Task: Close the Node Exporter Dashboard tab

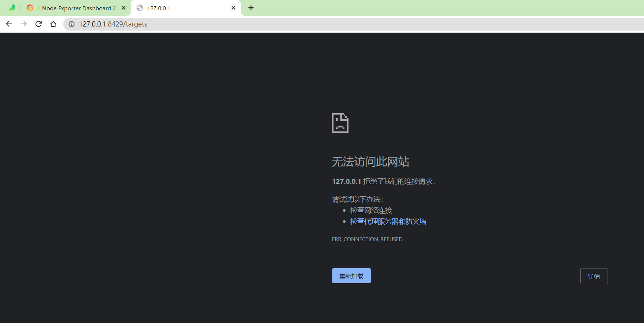Action: tap(124, 8)
